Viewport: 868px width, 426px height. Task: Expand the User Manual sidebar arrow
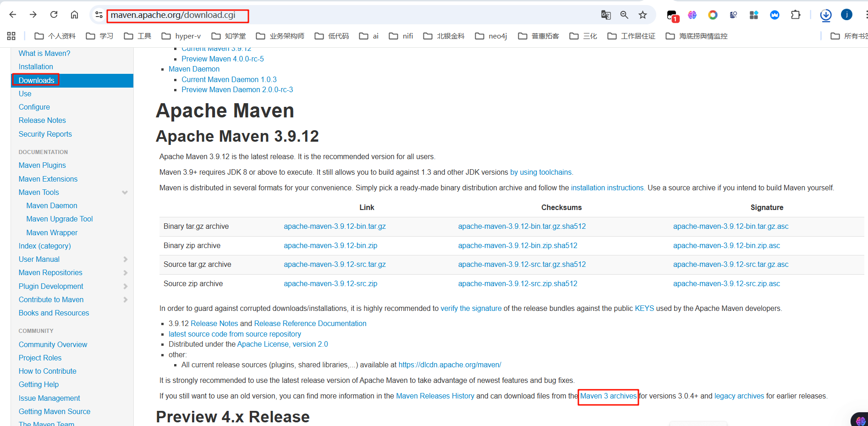125,260
